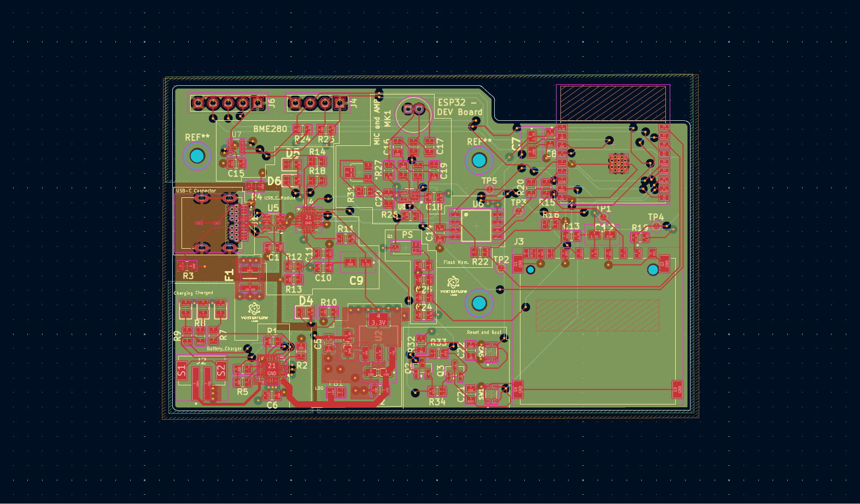Click the Charging LED silkscreen label
This screenshot has height=504, width=860.
[x=183, y=293]
